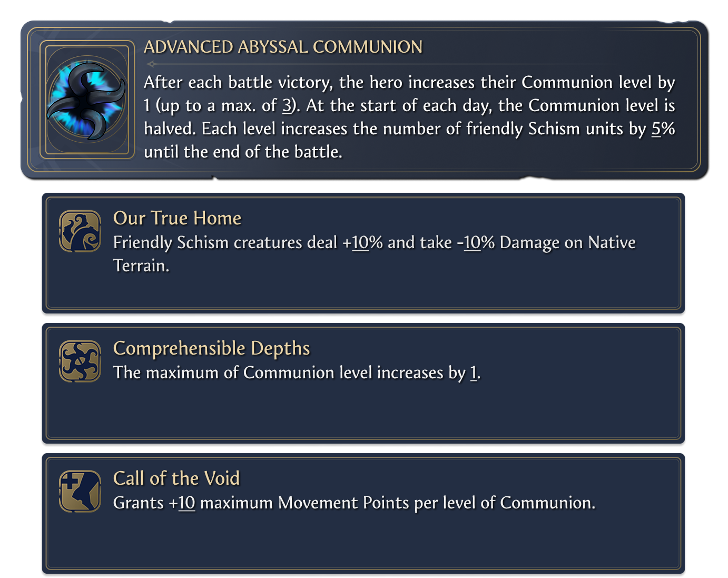Click the Advanced Abyssal Communion skill icon
Image resolution: width=728 pixels, height=578 pixels.
87,100
